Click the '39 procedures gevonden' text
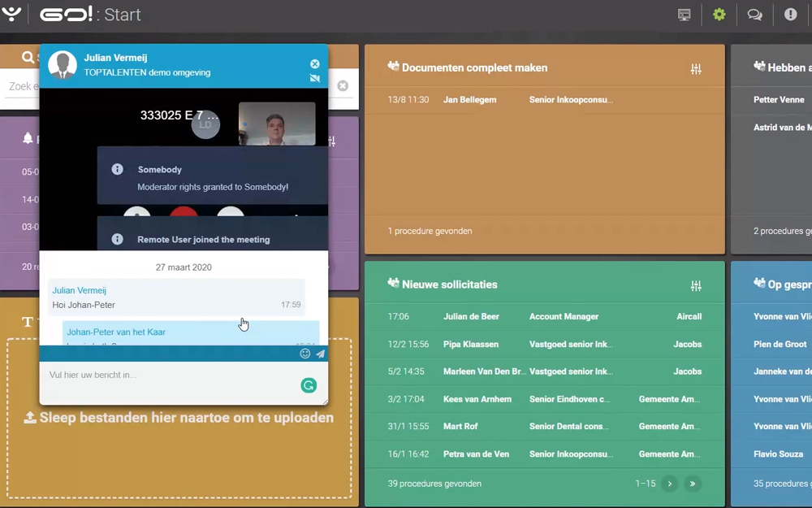The image size is (812, 508). [x=434, y=484]
